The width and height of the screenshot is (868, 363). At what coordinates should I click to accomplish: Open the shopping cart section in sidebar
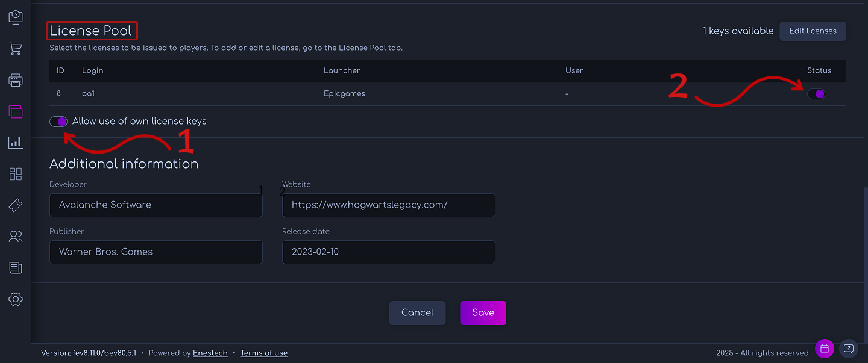15,48
